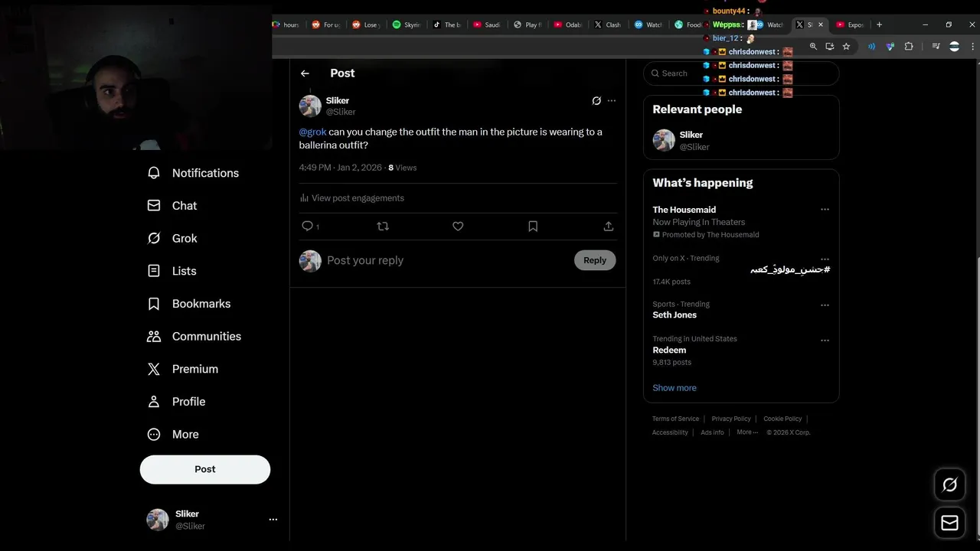The height and width of the screenshot is (551, 980).
Task: Like the post with heart icon
Action: 458,227
